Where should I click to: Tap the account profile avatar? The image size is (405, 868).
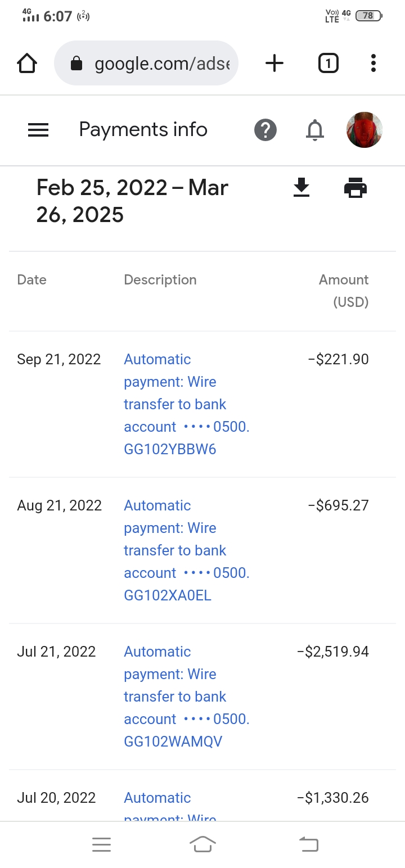[x=364, y=130]
